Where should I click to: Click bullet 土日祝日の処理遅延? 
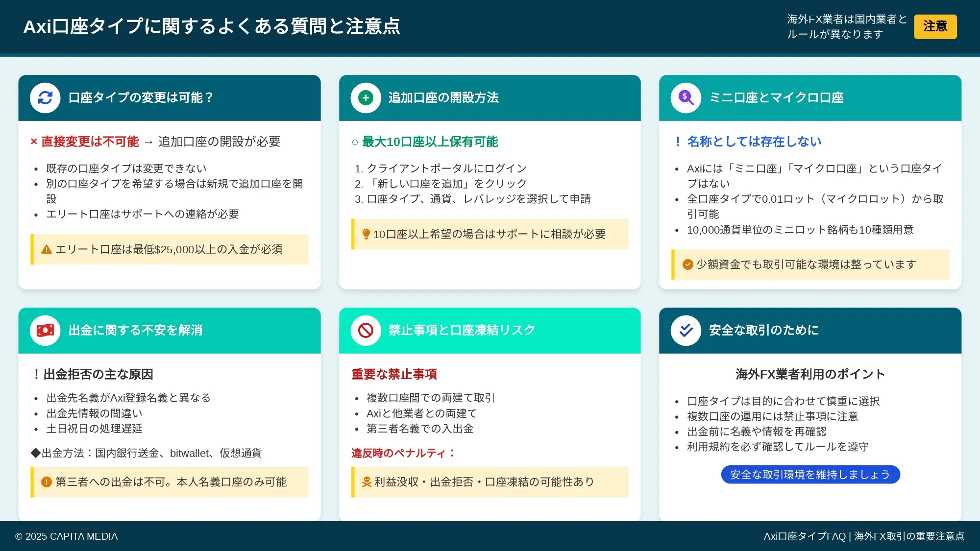tap(94, 429)
